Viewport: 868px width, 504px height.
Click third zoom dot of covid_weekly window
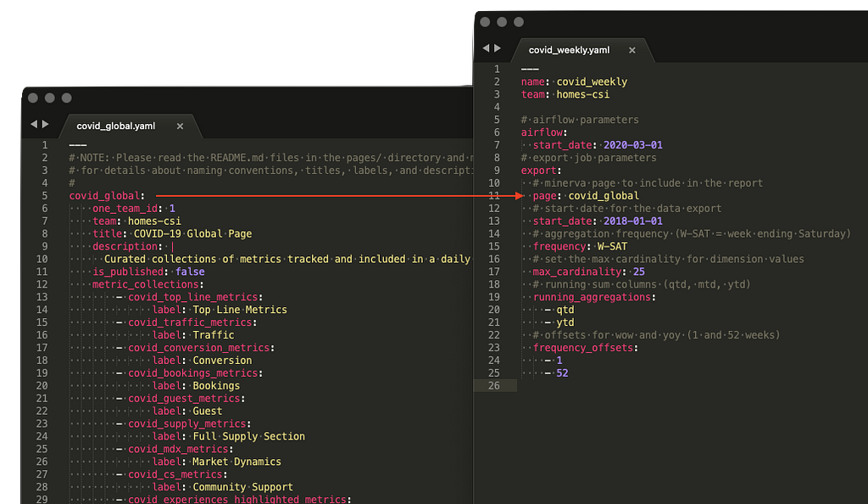click(519, 22)
